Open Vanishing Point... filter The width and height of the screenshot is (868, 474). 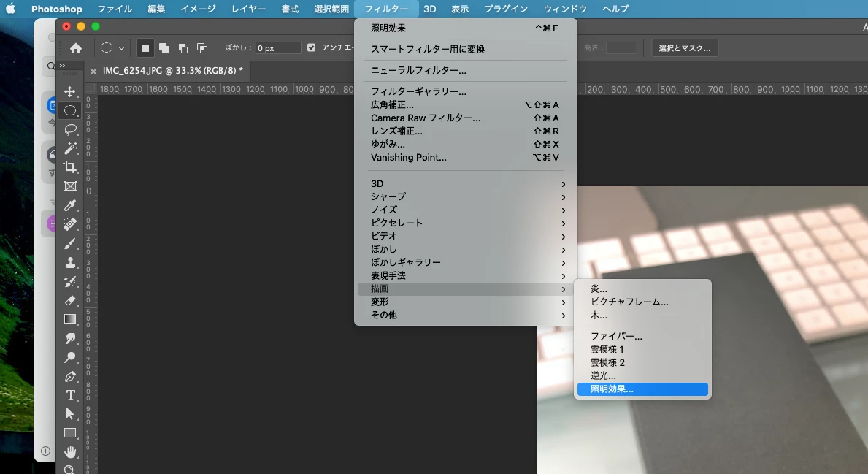pyautogui.click(x=466, y=158)
